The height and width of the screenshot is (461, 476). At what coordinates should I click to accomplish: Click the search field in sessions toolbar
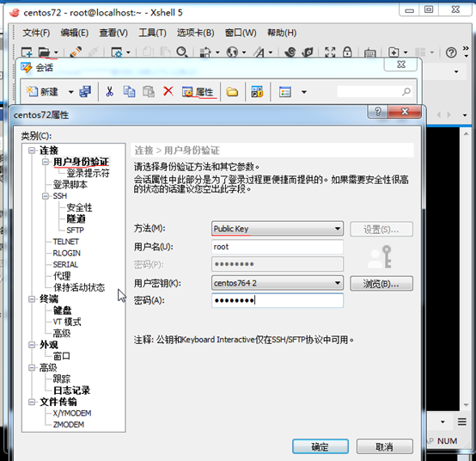(x=374, y=91)
